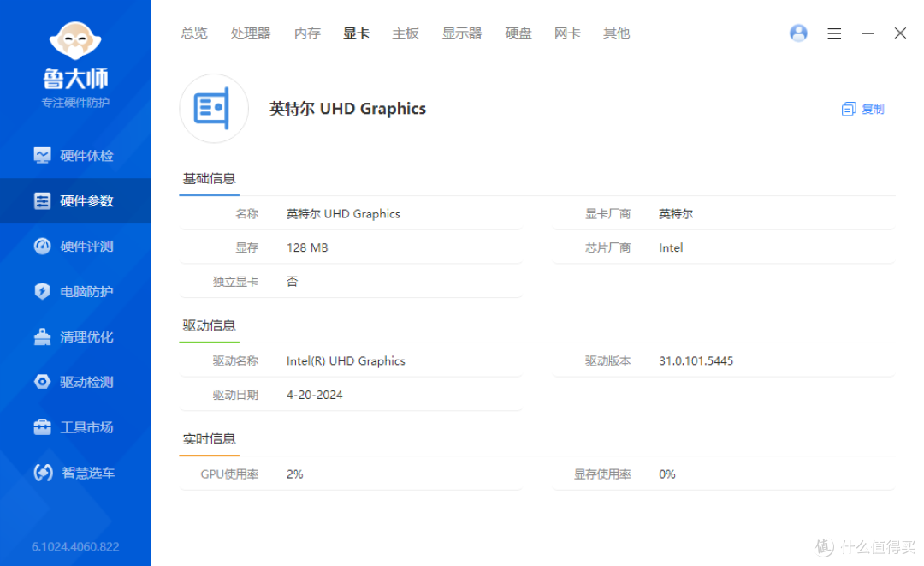The width and height of the screenshot is (924, 566).
Task: Click the 专注硬件防护 slogan text
Action: (x=75, y=103)
